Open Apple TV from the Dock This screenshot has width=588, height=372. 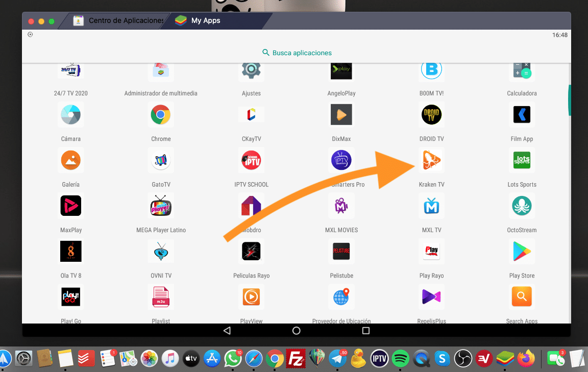[x=191, y=359]
